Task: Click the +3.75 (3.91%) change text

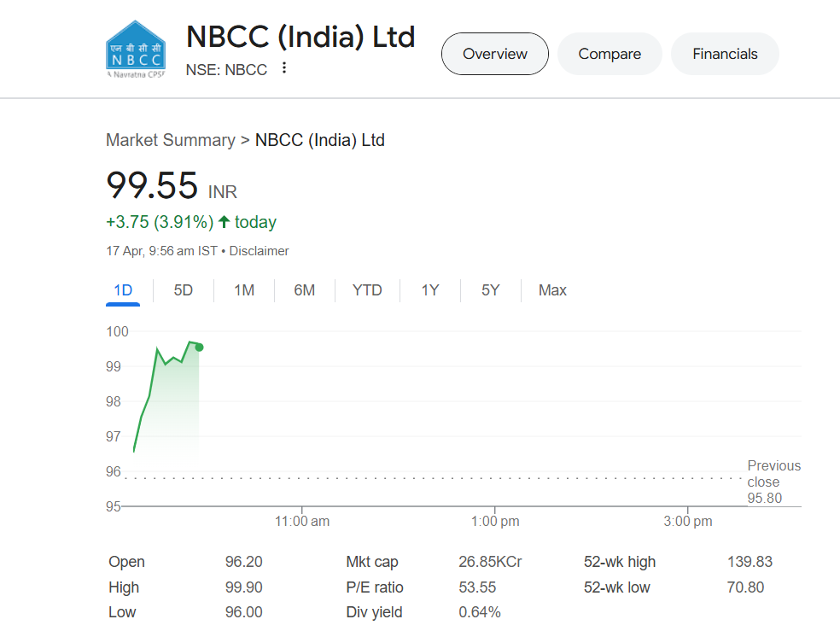Action: (x=160, y=222)
